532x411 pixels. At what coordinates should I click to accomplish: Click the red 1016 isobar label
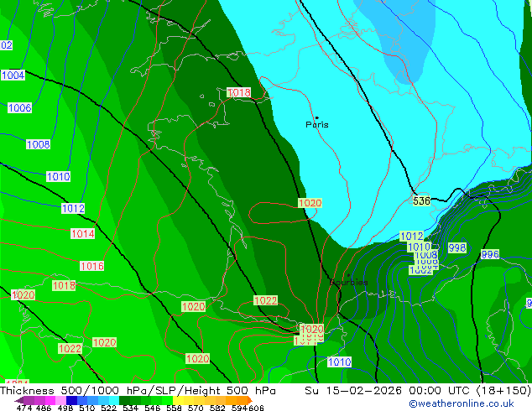click(x=91, y=266)
